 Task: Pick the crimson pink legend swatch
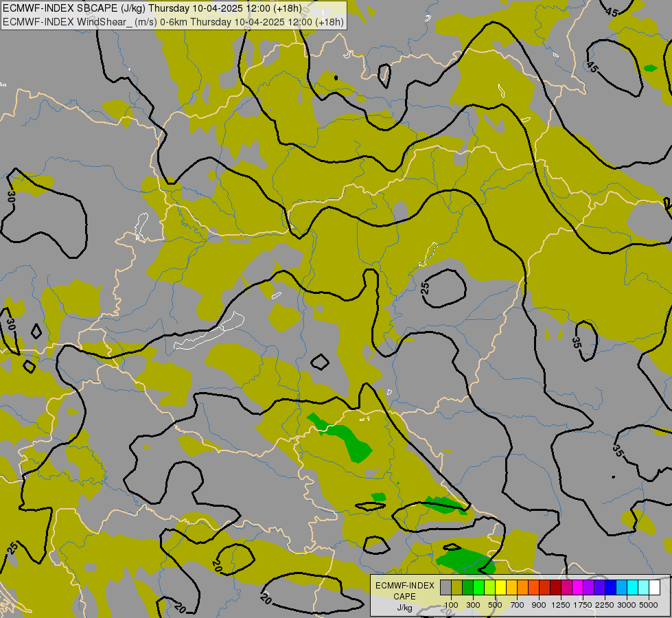click(x=566, y=587)
